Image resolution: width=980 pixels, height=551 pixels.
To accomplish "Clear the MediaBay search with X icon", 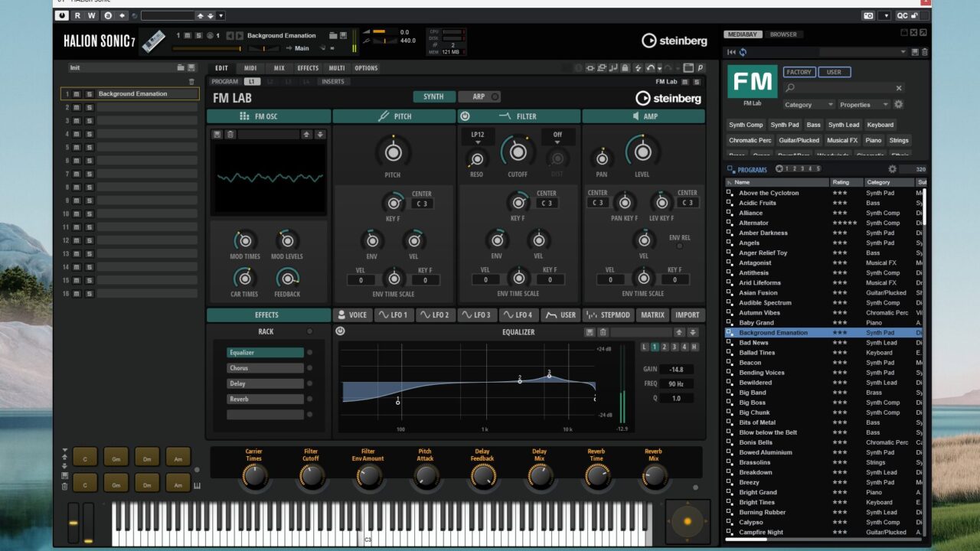I will coord(899,88).
